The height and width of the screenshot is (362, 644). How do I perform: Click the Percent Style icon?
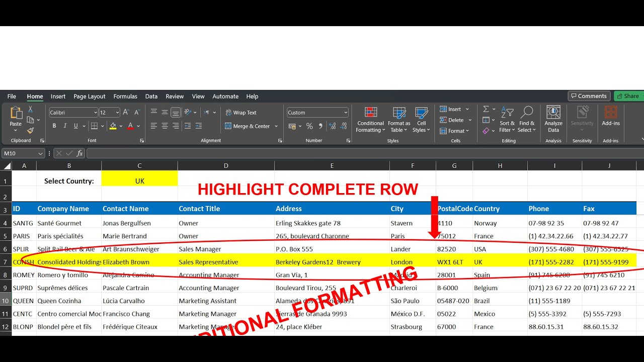point(309,126)
